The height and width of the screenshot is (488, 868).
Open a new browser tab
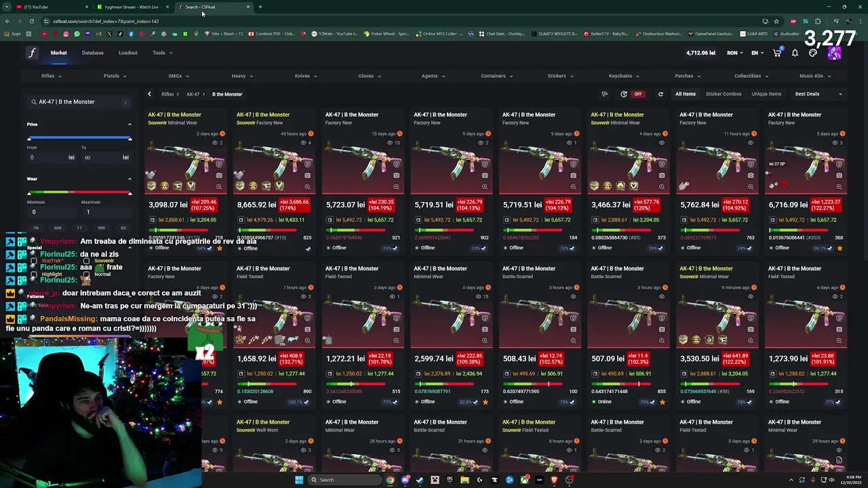tap(260, 7)
